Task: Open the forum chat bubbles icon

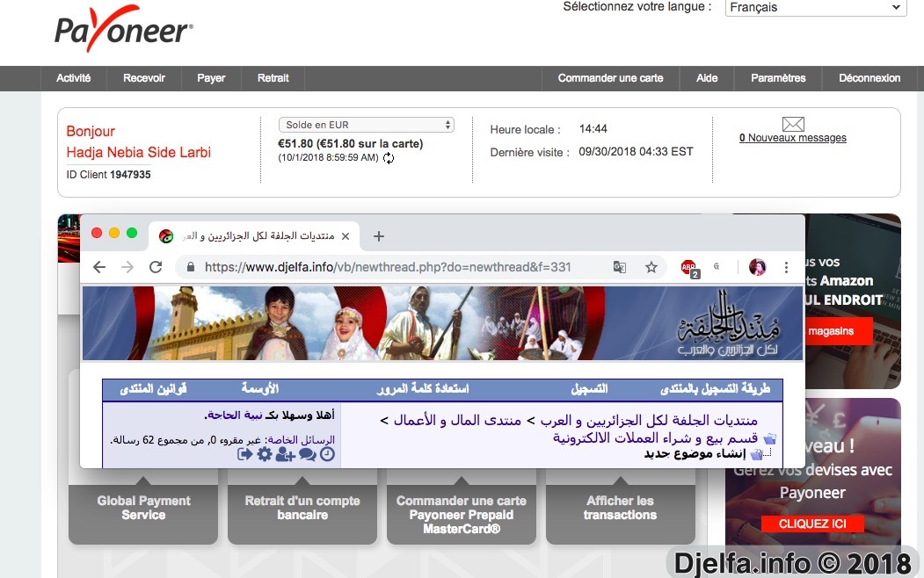Action: click(x=307, y=454)
